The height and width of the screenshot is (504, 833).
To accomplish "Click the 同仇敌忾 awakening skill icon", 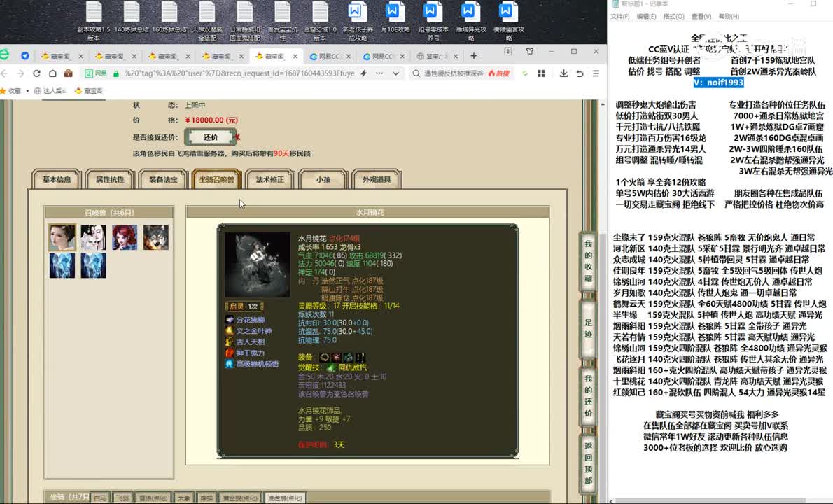I will point(330,367).
